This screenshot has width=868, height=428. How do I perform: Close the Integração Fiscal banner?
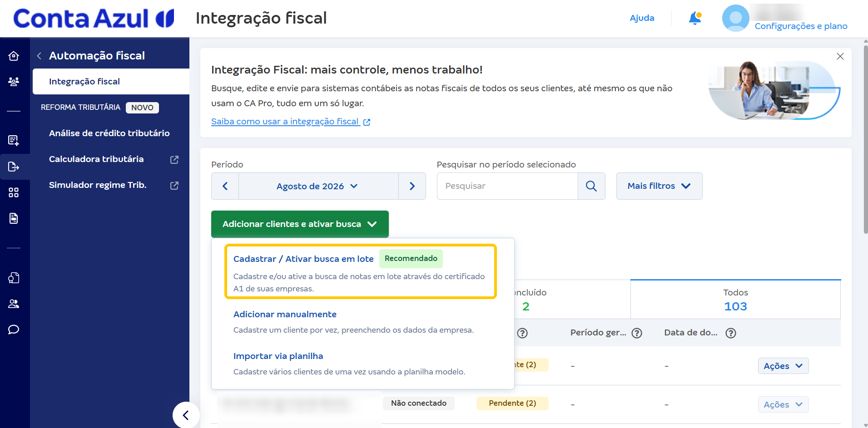pos(840,56)
